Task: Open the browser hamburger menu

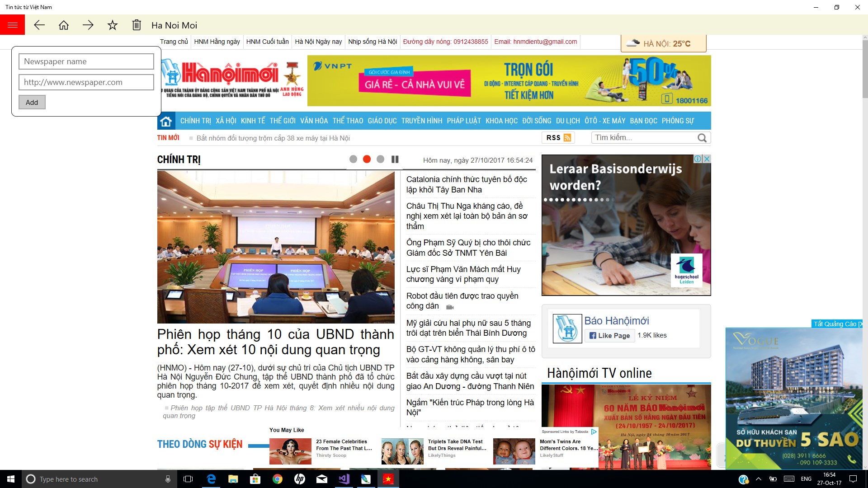Action: tap(12, 25)
